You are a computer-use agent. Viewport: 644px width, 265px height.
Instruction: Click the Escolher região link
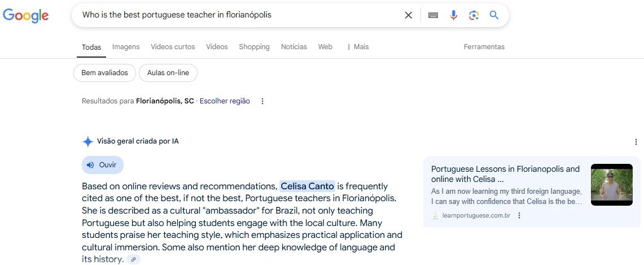tap(225, 101)
